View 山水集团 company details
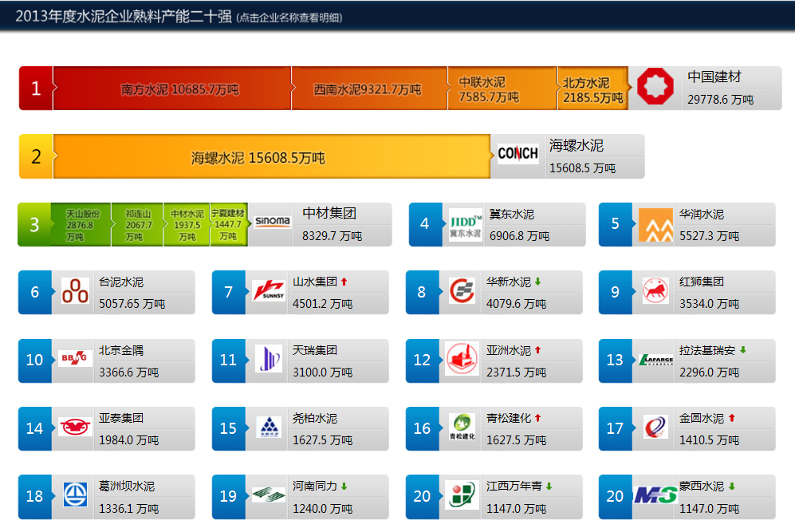This screenshot has height=532, width=795. point(315,282)
